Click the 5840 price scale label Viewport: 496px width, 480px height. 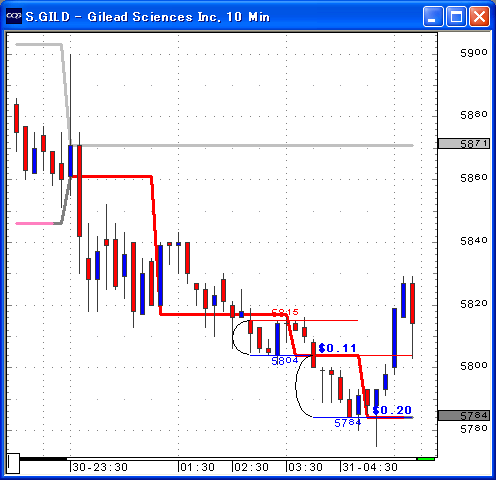click(x=474, y=240)
